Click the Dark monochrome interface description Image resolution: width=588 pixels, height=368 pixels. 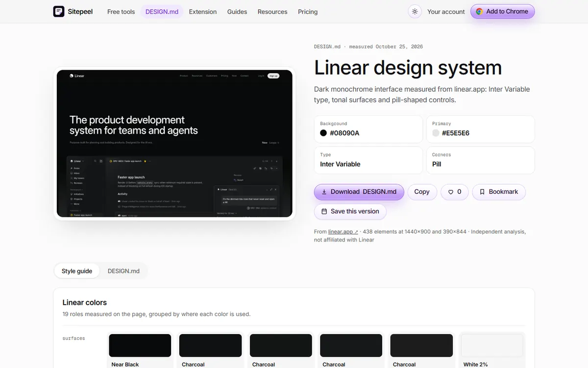coord(422,94)
